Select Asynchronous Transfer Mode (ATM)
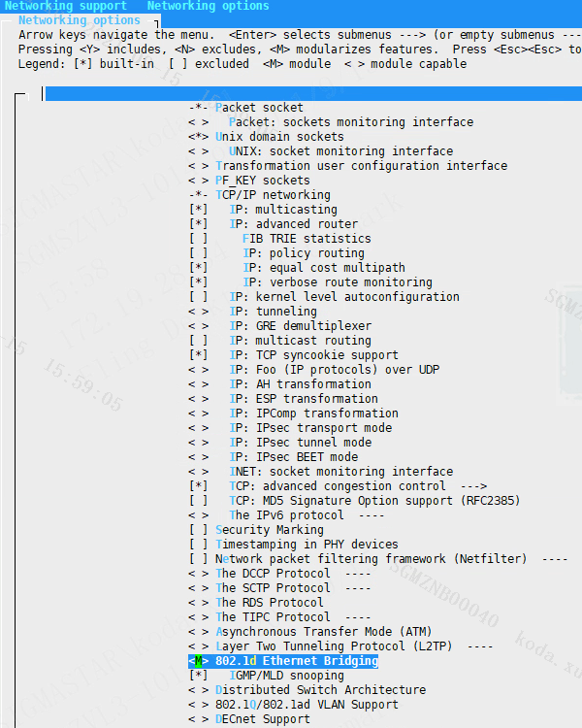Image resolution: width=582 pixels, height=728 pixels. coord(310,632)
